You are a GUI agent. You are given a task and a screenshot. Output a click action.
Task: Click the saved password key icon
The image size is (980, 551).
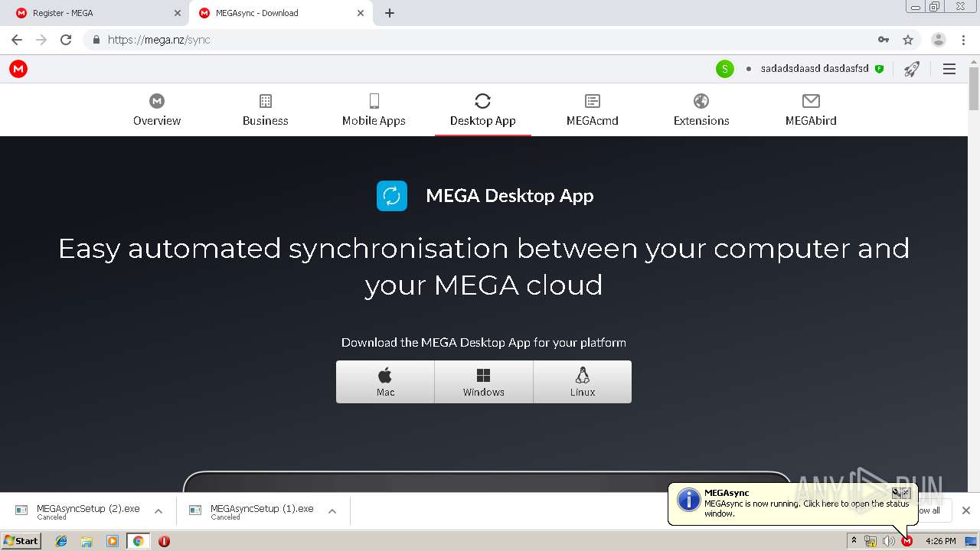(884, 40)
